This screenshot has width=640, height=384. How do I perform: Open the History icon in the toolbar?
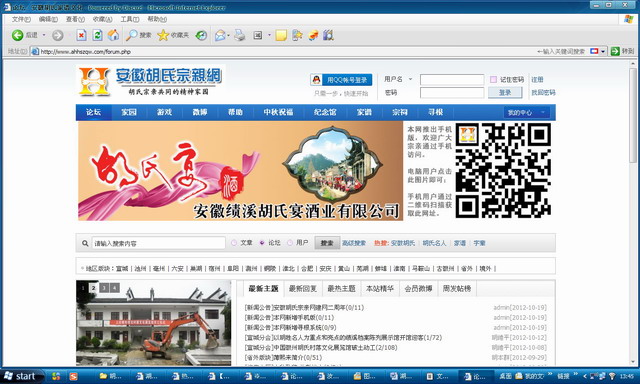(201, 36)
